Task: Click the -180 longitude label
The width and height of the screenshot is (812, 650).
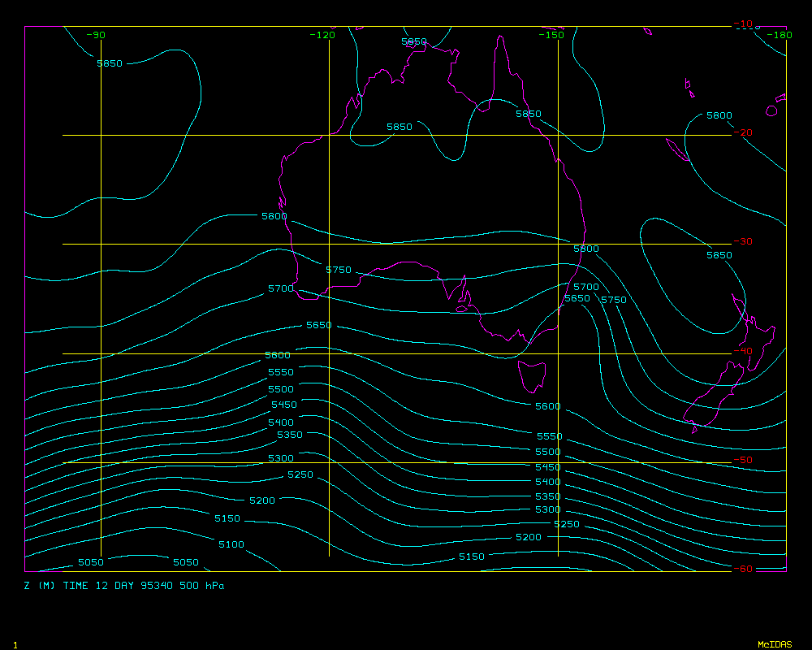Action: pos(780,35)
